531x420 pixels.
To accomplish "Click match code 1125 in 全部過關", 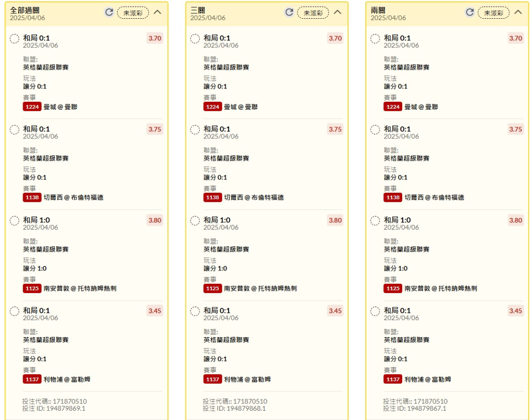I will click(32, 289).
